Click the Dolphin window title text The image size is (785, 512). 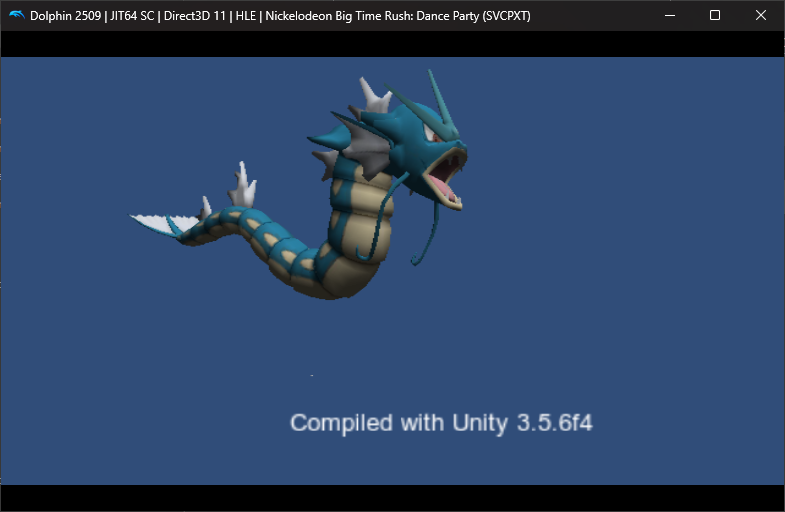click(280, 16)
